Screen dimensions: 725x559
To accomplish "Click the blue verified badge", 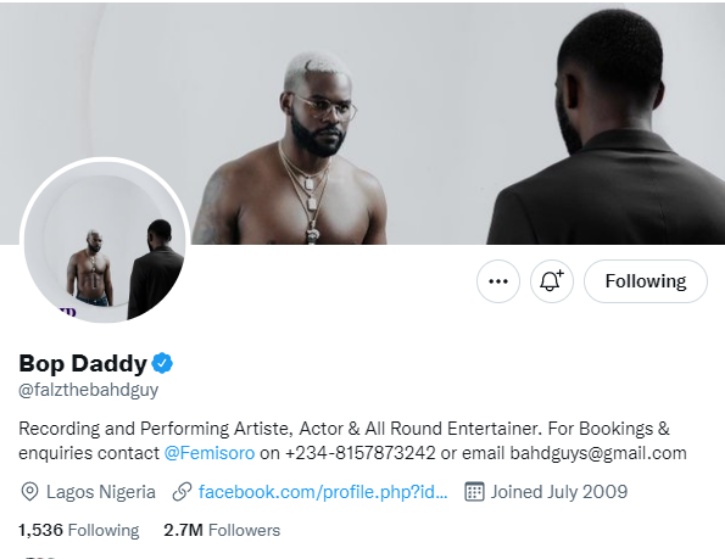I will 162,362.
